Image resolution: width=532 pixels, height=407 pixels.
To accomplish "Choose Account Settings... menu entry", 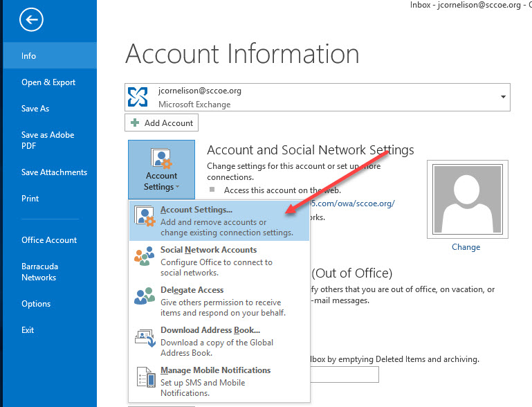I will pos(219,221).
